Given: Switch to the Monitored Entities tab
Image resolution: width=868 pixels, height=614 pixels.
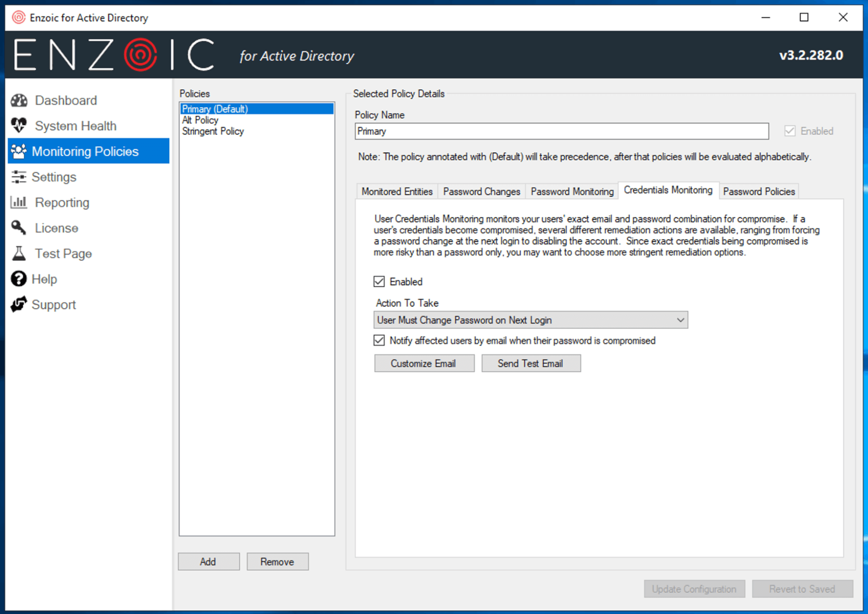Looking at the screenshot, I should [397, 191].
